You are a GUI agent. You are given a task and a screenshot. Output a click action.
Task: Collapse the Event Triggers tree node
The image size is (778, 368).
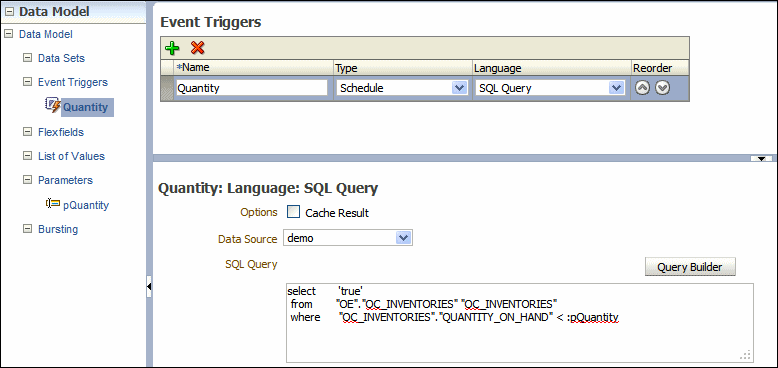point(27,82)
